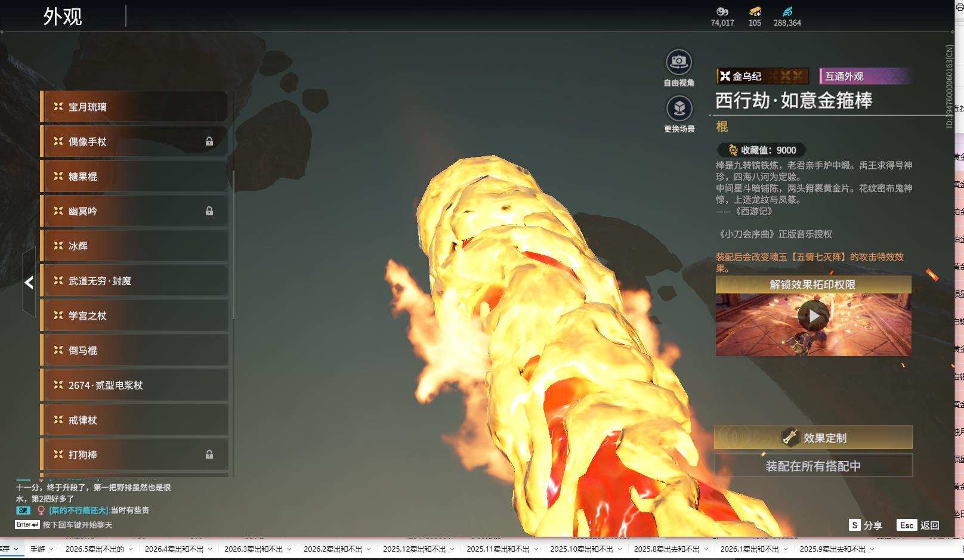964x560 pixels.
Task: Click the lock icon on 打狗棒
Action: [209, 454]
